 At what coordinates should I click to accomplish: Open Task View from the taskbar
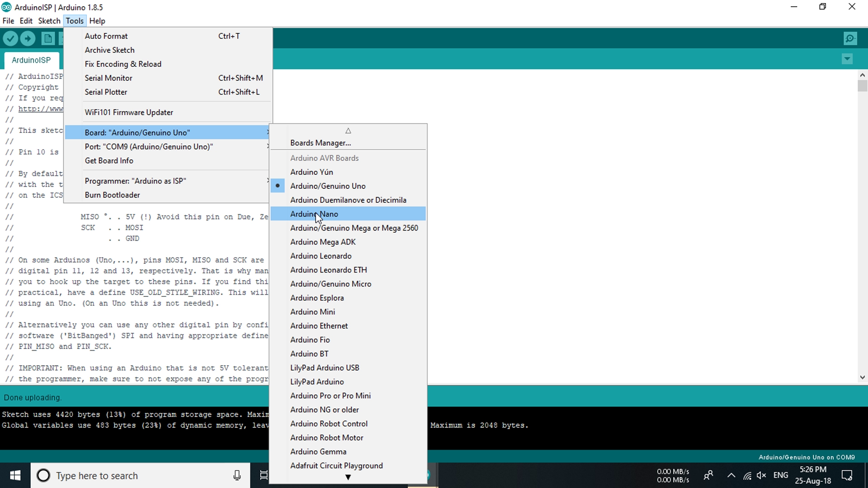pyautogui.click(x=264, y=475)
